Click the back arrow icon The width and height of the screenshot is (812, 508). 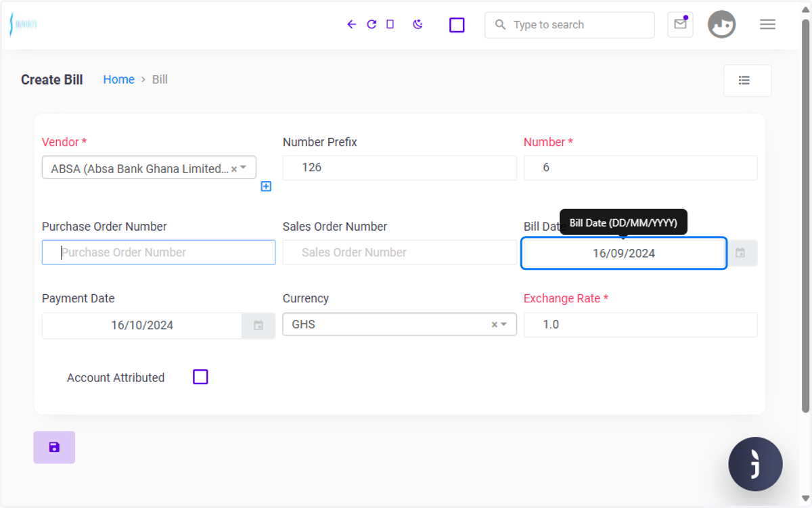click(x=351, y=24)
